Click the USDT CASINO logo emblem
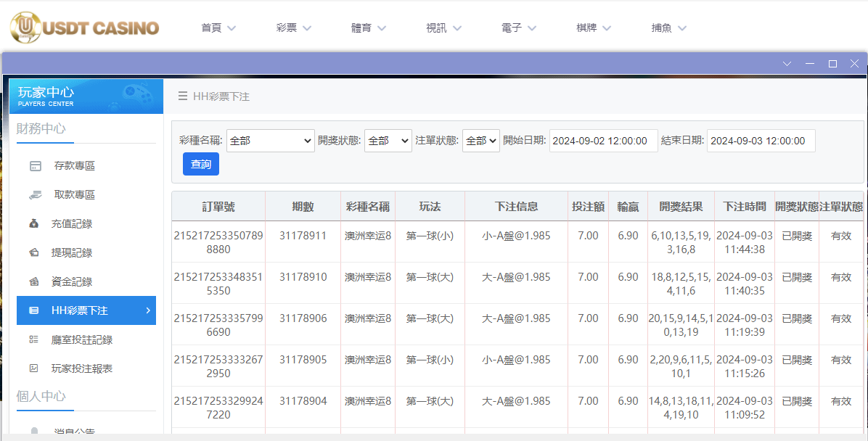 point(24,28)
